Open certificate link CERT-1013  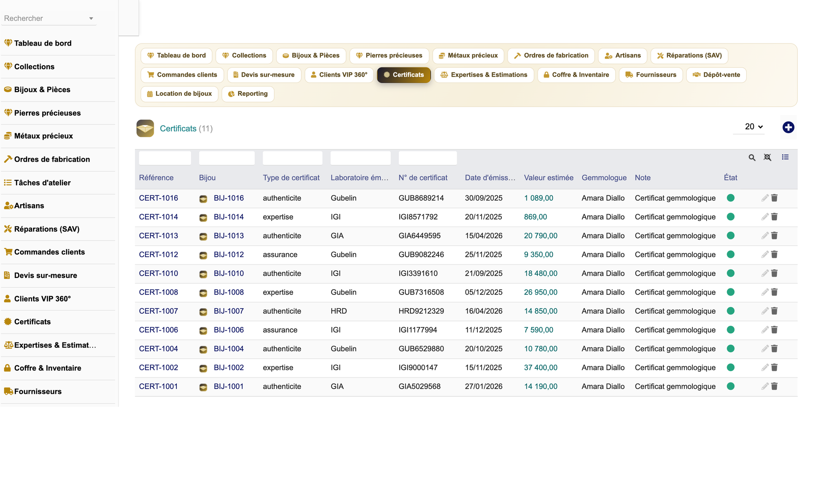(x=158, y=236)
